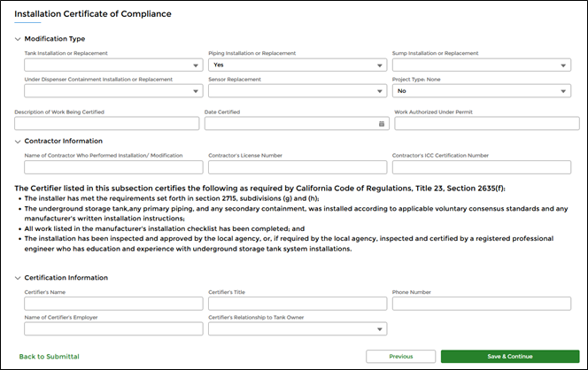Viewport: 588px width, 370px height.
Task: Open Certifier's Relationship to Tank Owner dropdown
Action: click(x=298, y=329)
